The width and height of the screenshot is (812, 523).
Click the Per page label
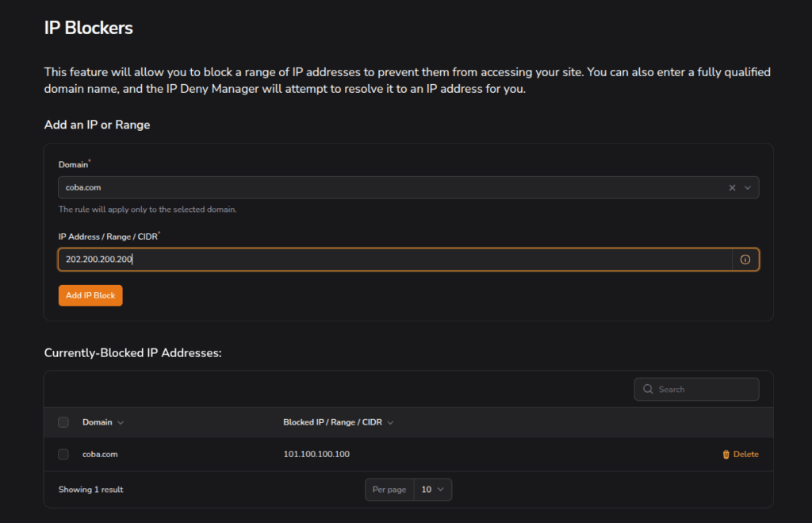[389, 490]
